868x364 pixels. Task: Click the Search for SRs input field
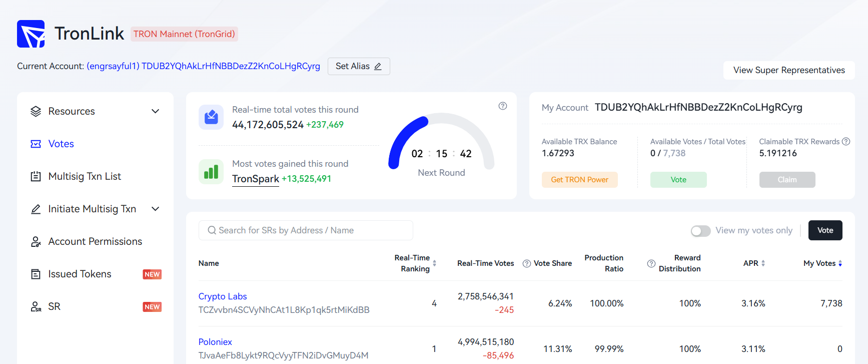click(x=306, y=230)
